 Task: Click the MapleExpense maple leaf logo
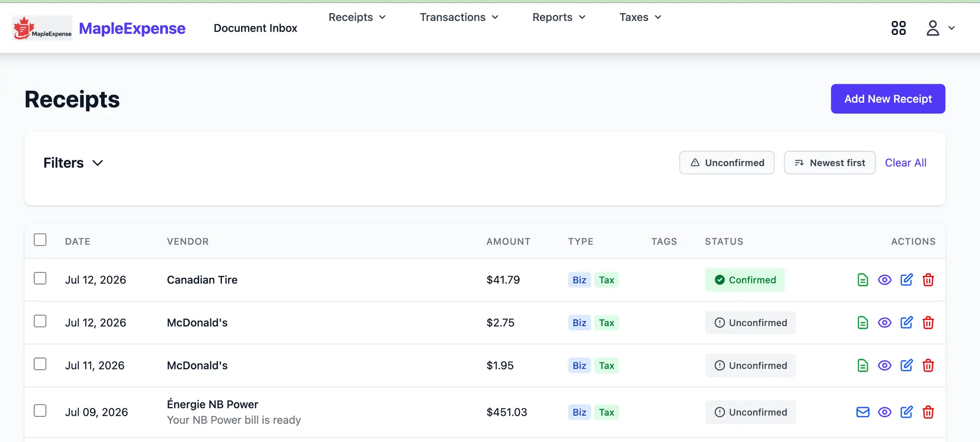[x=42, y=28]
